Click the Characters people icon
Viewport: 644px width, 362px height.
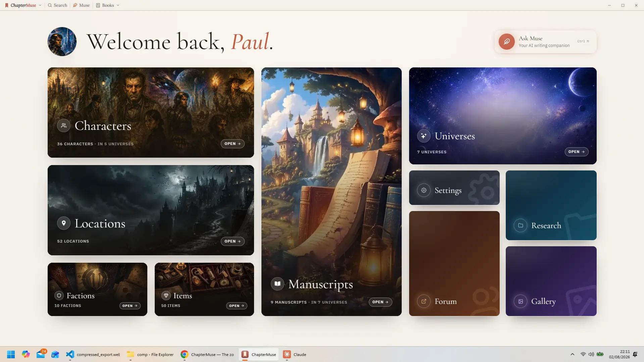64,125
